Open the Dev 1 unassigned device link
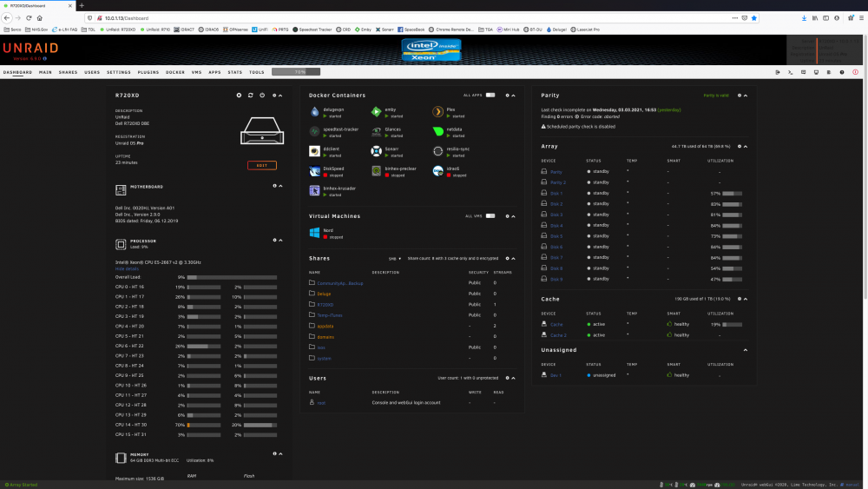Screen dimensions: 868x489 (556, 375)
